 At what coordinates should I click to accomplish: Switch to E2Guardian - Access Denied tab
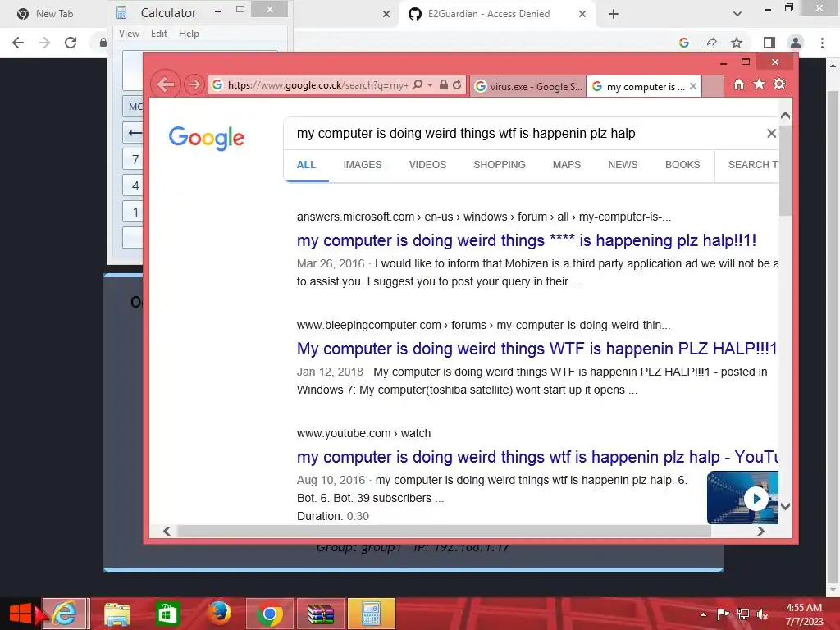click(489, 14)
